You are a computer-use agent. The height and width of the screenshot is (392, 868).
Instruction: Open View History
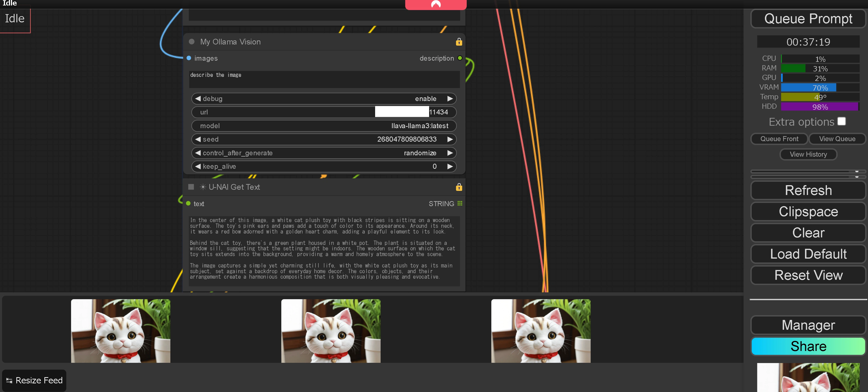coord(808,154)
